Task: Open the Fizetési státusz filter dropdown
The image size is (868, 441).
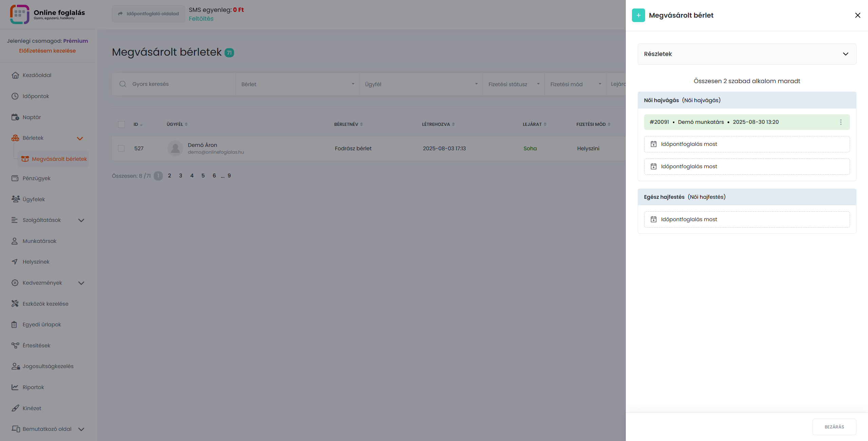Action: tap(513, 84)
